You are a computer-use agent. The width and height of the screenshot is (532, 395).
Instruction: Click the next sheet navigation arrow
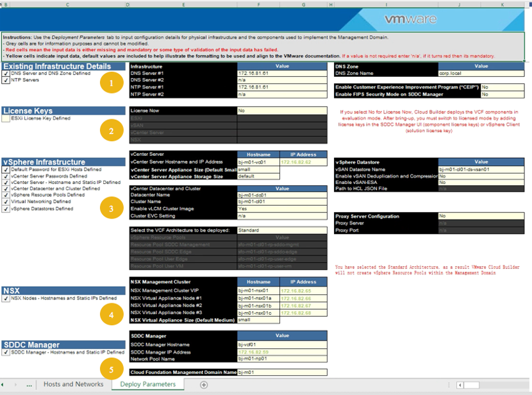[x=15, y=385]
